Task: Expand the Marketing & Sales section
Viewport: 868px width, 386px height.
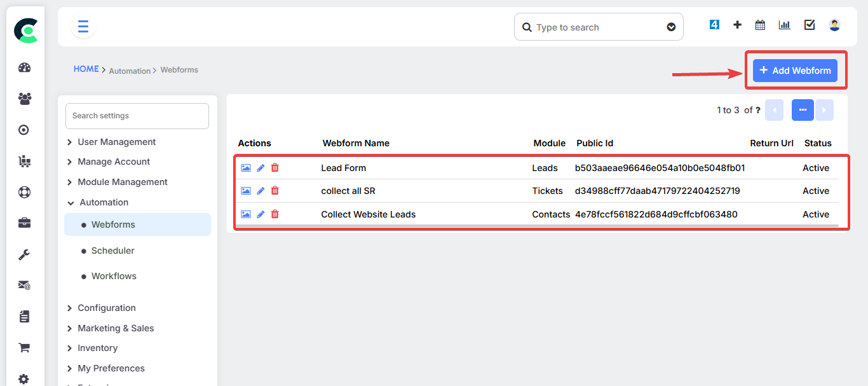Action: pyautogui.click(x=116, y=328)
